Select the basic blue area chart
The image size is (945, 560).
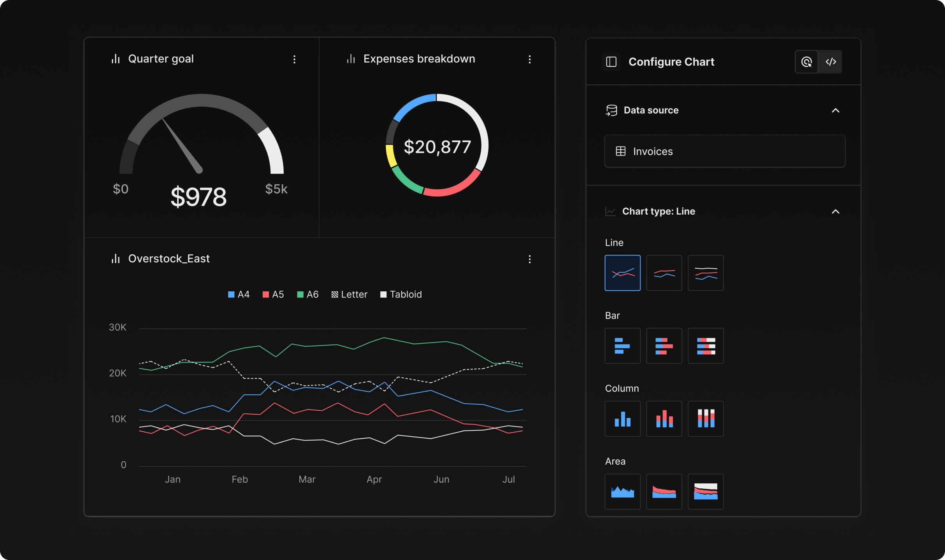point(622,492)
